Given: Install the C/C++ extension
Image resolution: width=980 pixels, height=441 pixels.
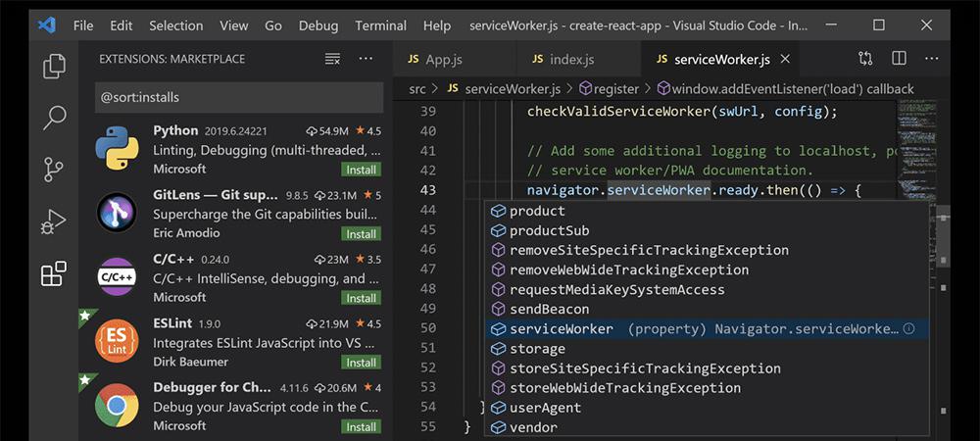Looking at the screenshot, I should click(x=362, y=299).
